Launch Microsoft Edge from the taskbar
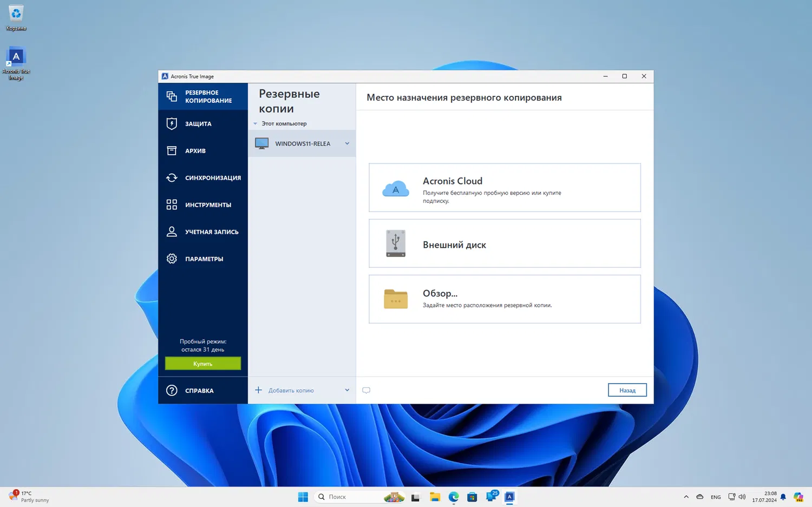The image size is (812, 507). tap(454, 497)
